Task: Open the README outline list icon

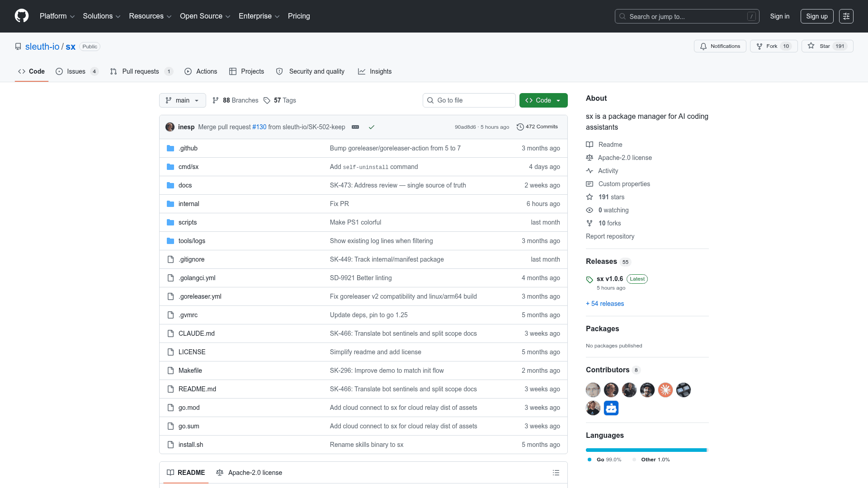Action: [556, 473]
